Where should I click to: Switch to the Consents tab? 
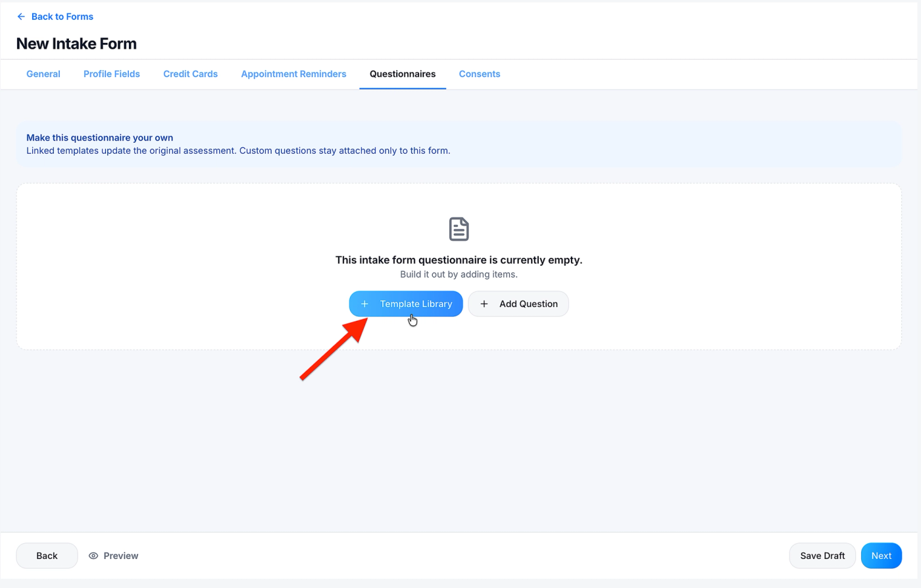(480, 74)
